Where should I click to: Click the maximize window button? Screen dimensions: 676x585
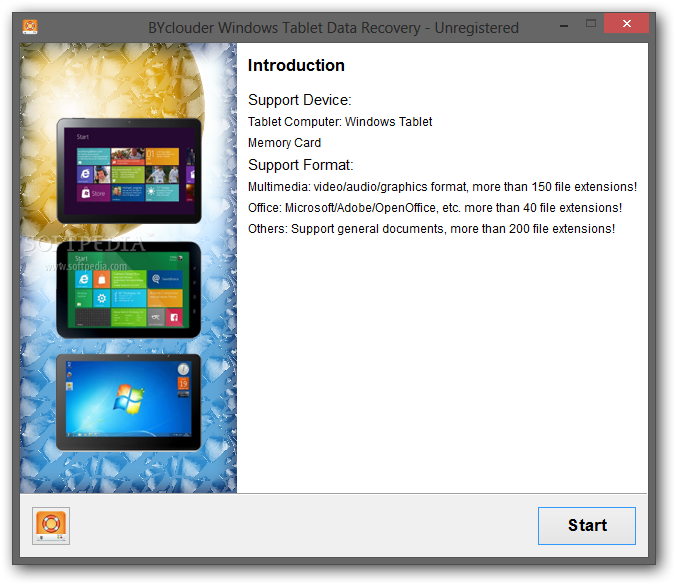pos(591,23)
